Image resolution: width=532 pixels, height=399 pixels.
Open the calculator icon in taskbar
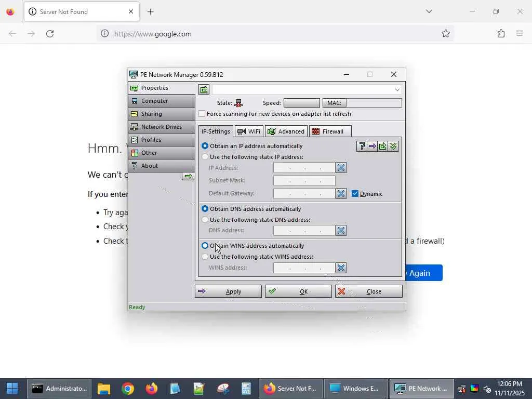(x=246, y=389)
